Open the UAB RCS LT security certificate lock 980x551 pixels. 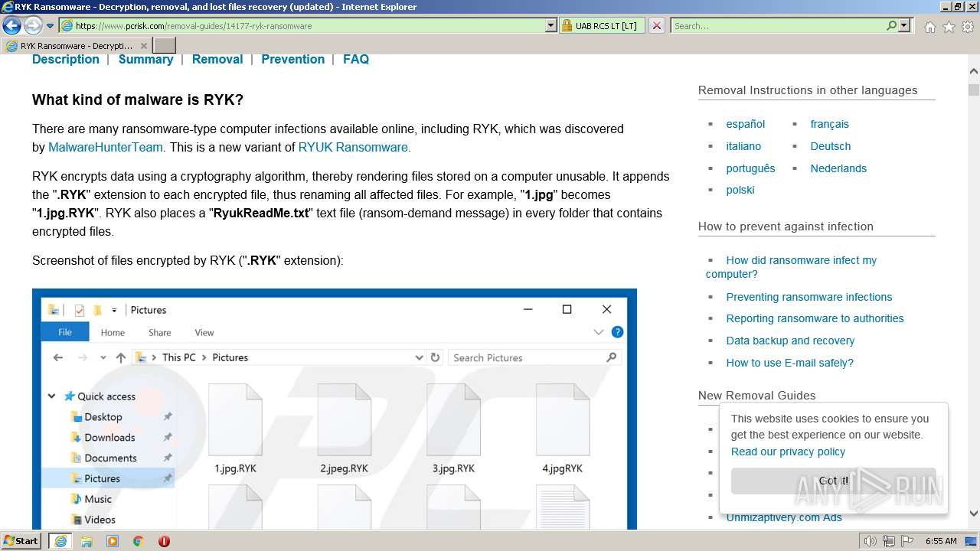pyautogui.click(x=603, y=26)
